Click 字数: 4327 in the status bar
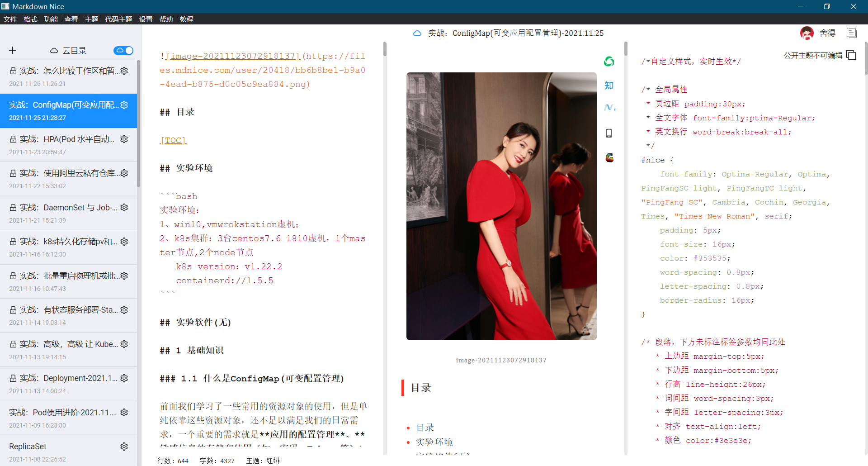Image resolution: width=868 pixels, height=466 pixels. pos(217,461)
